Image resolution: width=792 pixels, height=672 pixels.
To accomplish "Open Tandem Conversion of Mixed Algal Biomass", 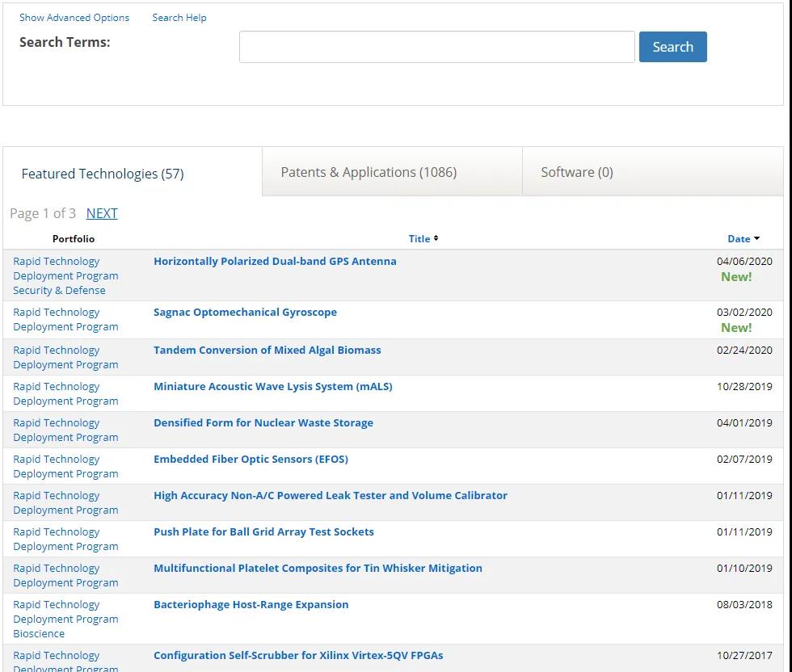I will (267, 350).
